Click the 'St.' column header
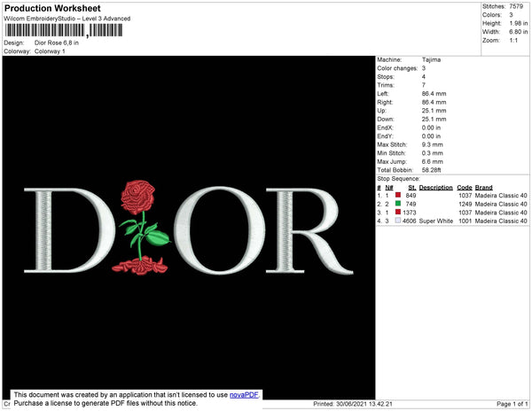Screen dimensions: 532x411 [412, 188]
